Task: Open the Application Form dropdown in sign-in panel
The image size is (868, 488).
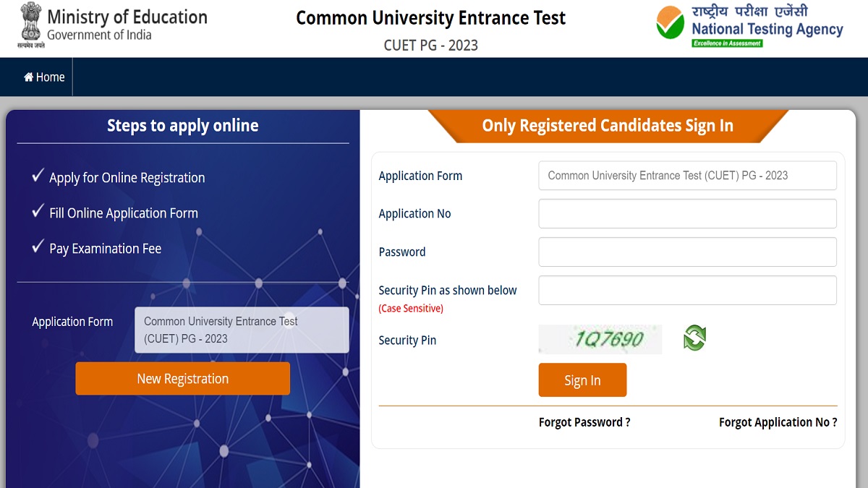Action: point(687,176)
